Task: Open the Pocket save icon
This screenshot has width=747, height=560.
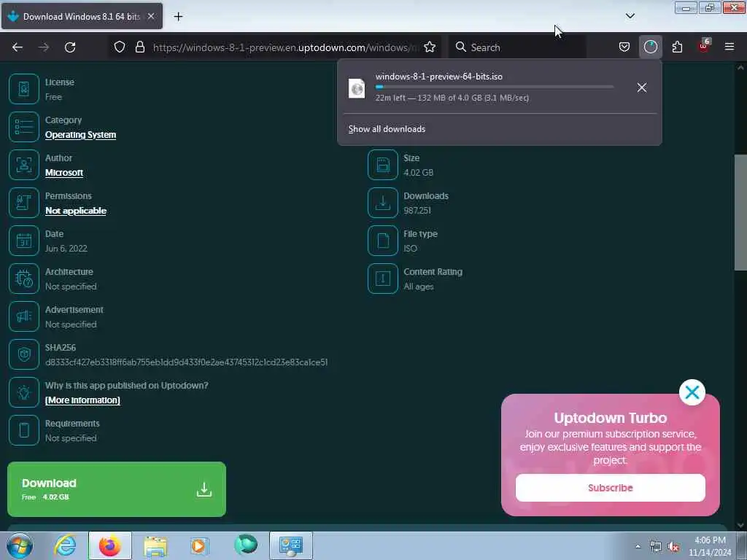Action: click(x=624, y=47)
